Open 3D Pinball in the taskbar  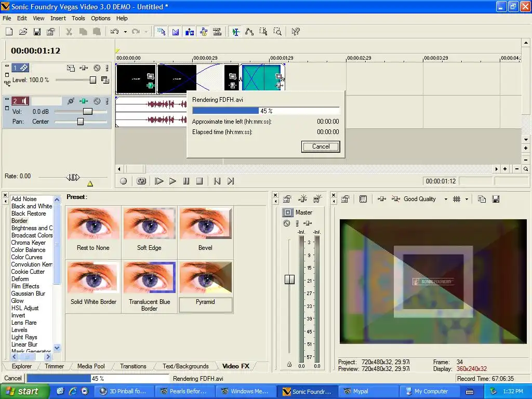(x=124, y=391)
